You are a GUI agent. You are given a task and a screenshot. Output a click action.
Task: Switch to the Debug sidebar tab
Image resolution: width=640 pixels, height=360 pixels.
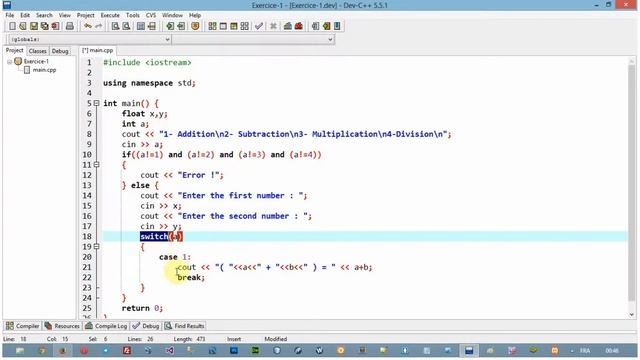pos(60,51)
